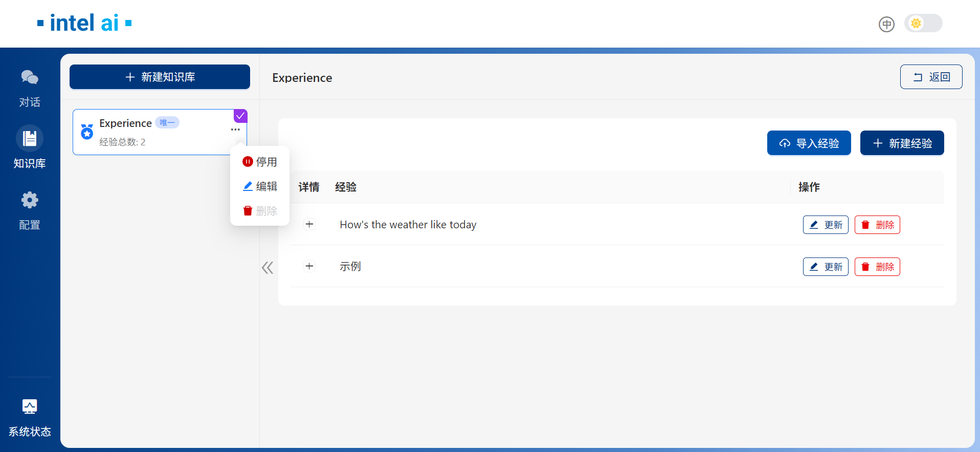Viewport: 980px width, 452px height.
Task: Click the 导入经验 import button
Action: coord(809,143)
